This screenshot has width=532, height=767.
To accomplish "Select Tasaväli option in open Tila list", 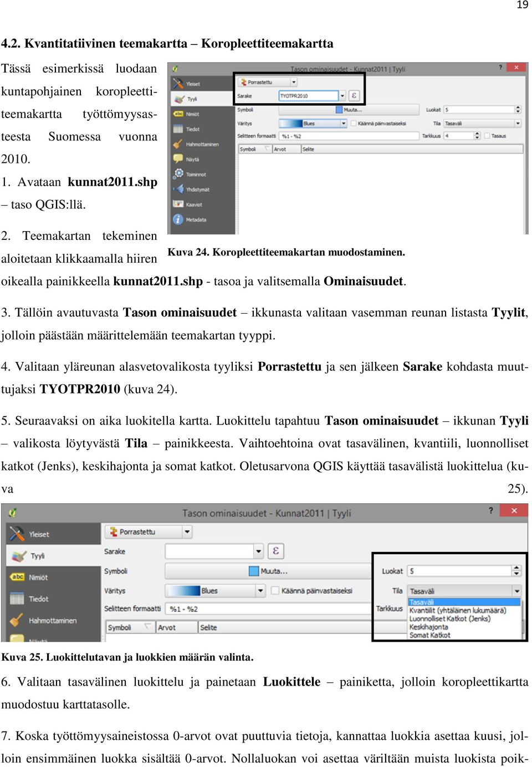I will click(x=464, y=602).
